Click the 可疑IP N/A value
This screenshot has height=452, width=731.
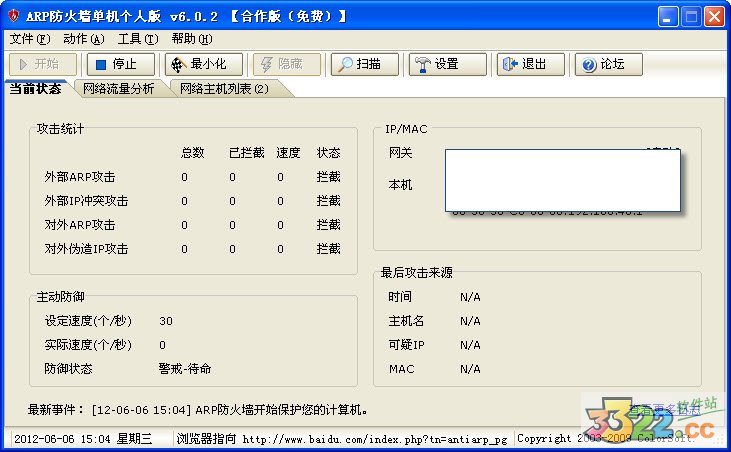470,345
